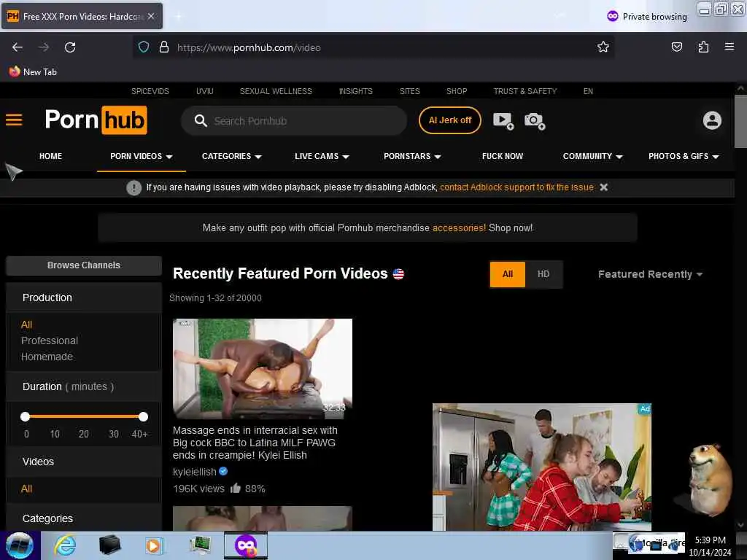Bookmark this page with the star icon
This screenshot has width=747, height=560.
point(603,47)
